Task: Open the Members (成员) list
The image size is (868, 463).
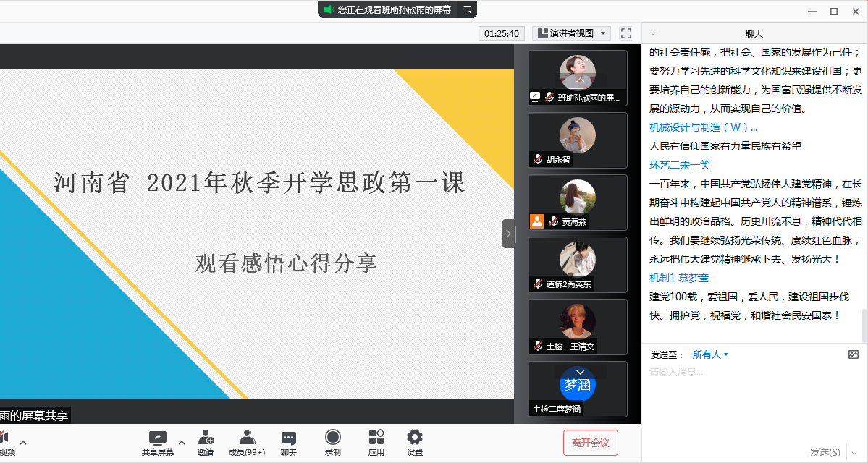Action: [247, 443]
